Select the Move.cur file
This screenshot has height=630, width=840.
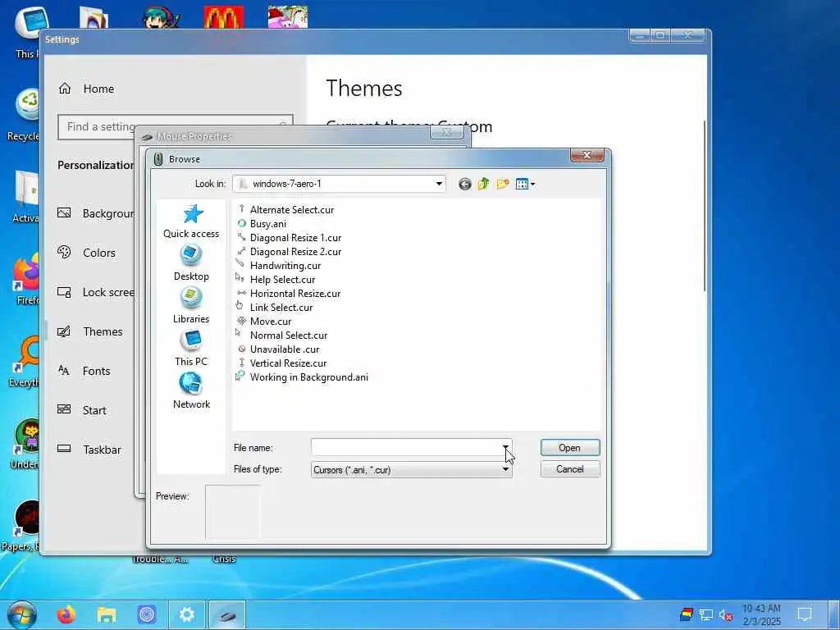[x=264, y=322]
